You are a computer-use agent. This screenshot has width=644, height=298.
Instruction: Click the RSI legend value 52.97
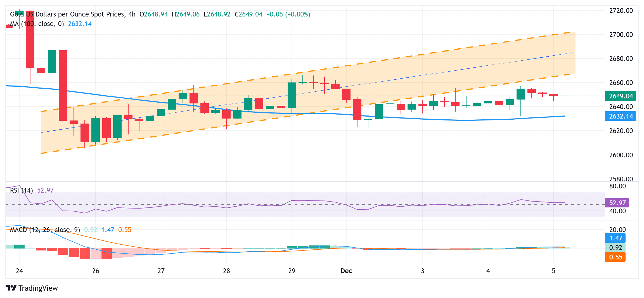[x=45, y=190]
